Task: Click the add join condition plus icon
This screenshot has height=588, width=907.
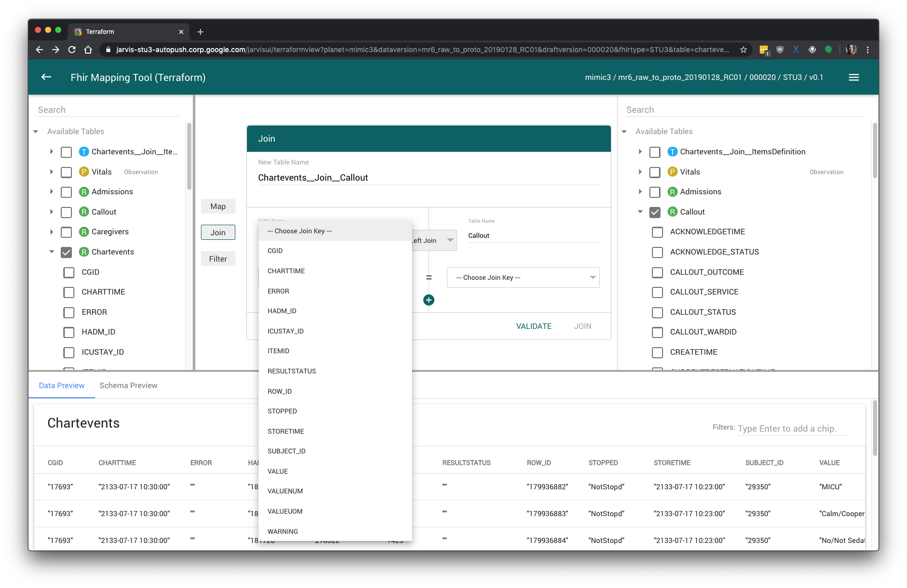Action: [x=429, y=300]
